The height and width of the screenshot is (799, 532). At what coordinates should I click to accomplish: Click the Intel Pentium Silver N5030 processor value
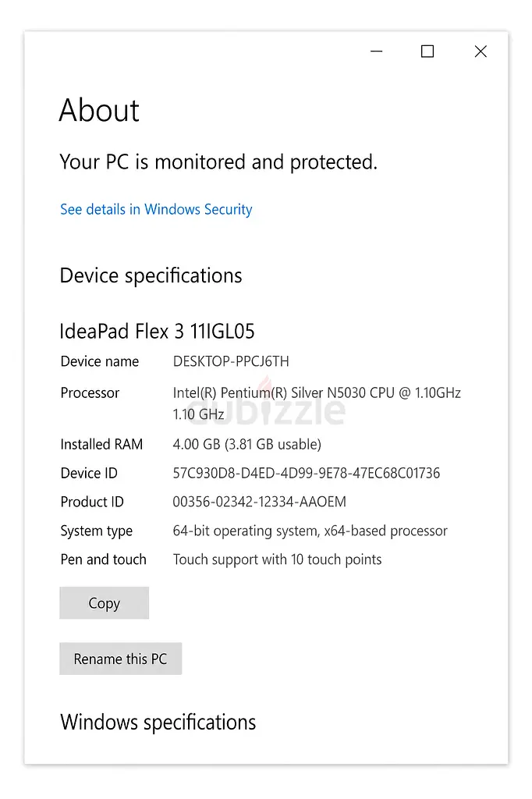(316, 392)
